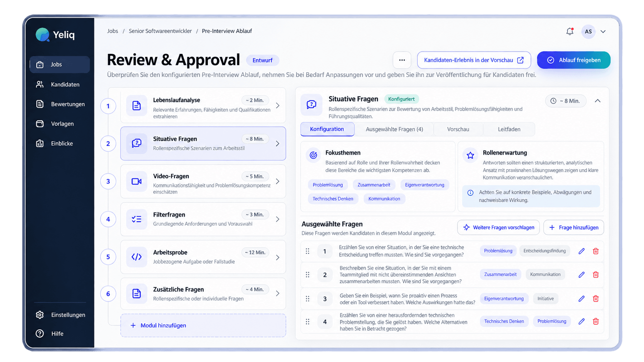This screenshot has width=644, height=362.
Task: Click the Arbeitsprobe code icon
Action: point(137,257)
